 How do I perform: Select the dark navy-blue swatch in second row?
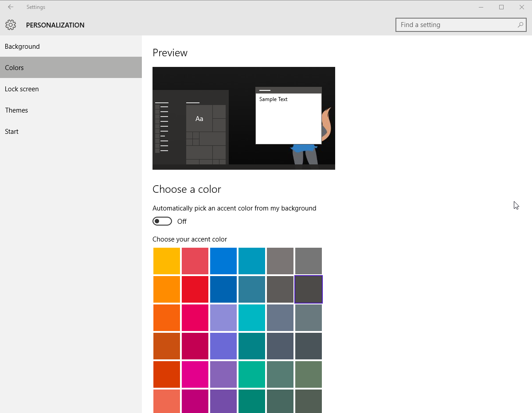223,289
